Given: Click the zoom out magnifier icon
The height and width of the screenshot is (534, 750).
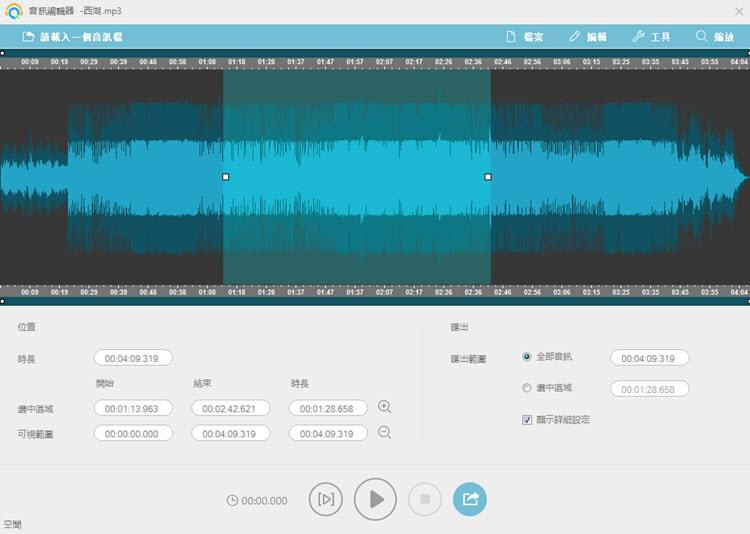Looking at the screenshot, I should click(x=384, y=433).
